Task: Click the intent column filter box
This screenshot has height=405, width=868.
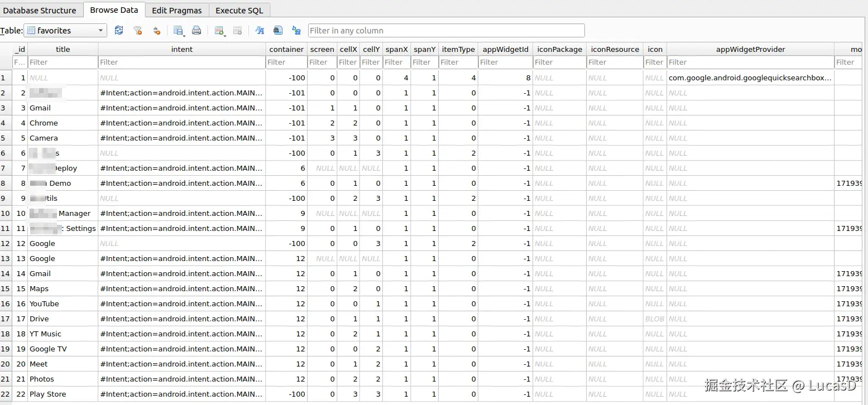Action: pos(182,62)
